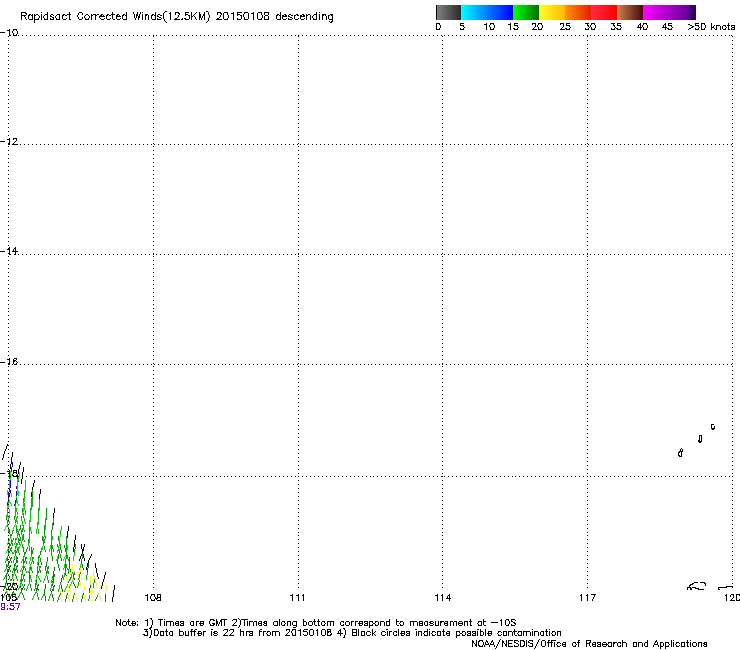
Task: Click the purple 9:57 swath time label
Action: click(x=10, y=607)
